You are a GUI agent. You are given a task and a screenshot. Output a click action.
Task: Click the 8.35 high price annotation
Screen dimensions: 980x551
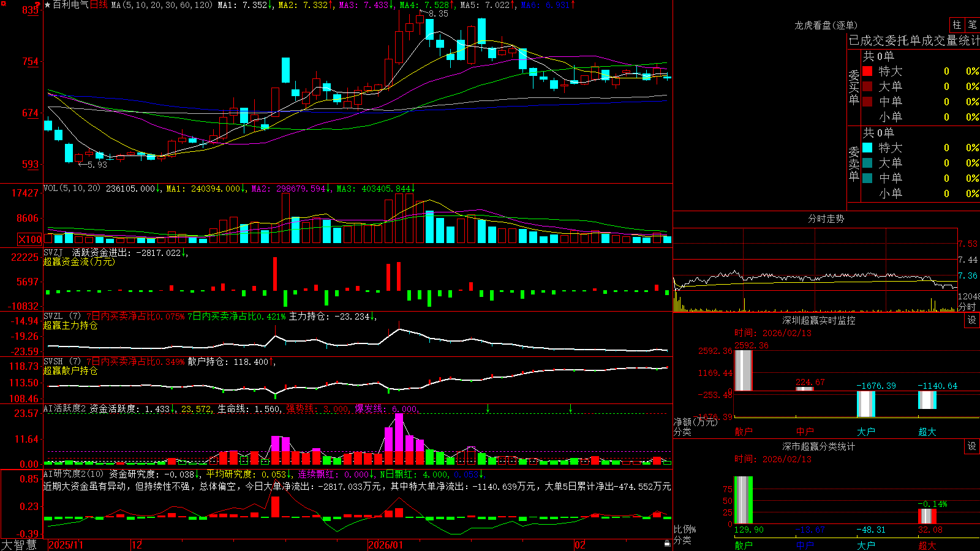[x=439, y=13]
